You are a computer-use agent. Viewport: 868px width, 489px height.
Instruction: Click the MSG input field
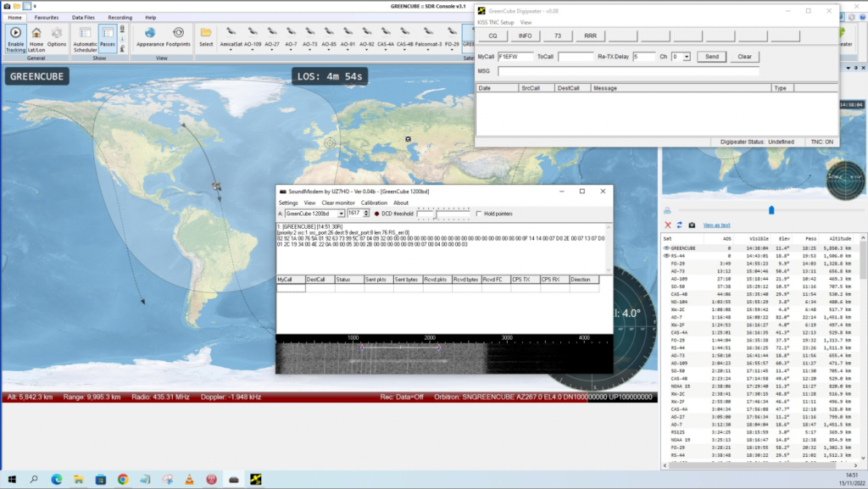coord(628,71)
